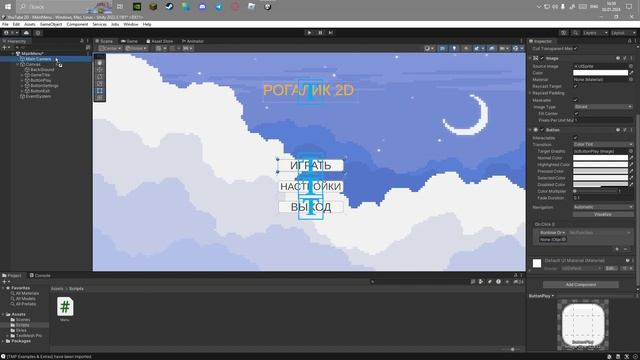This screenshot has width=640, height=360.
Task: Open scene draw mode dropdown
Action: [428, 48]
